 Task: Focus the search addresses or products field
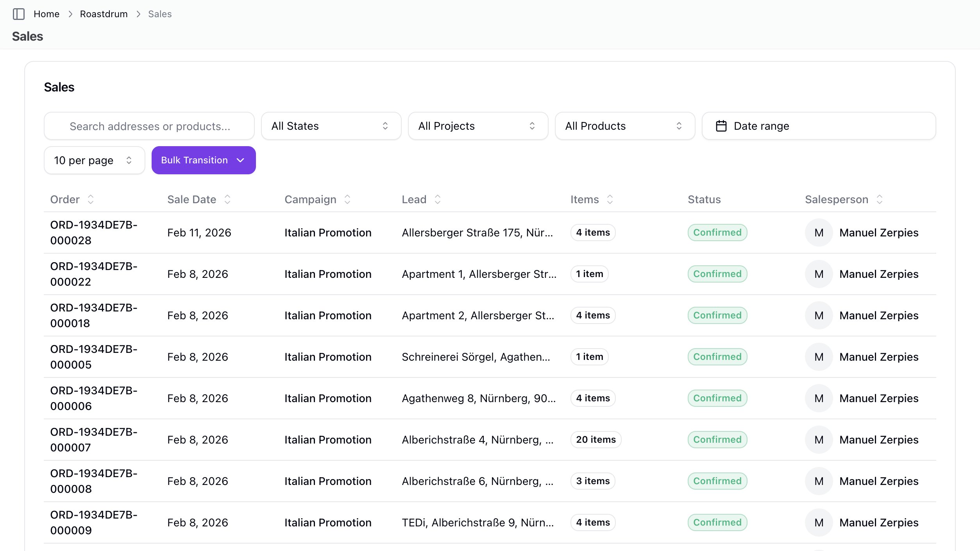coord(150,126)
